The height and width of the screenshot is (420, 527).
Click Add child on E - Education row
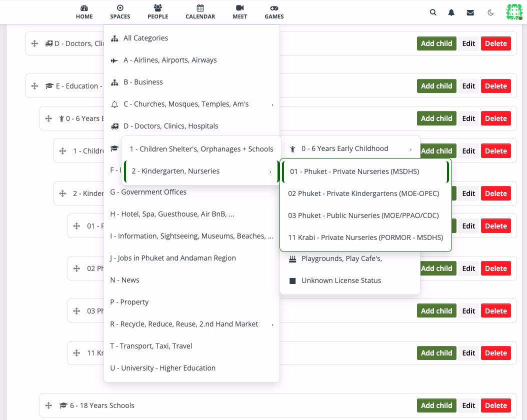pos(436,86)
